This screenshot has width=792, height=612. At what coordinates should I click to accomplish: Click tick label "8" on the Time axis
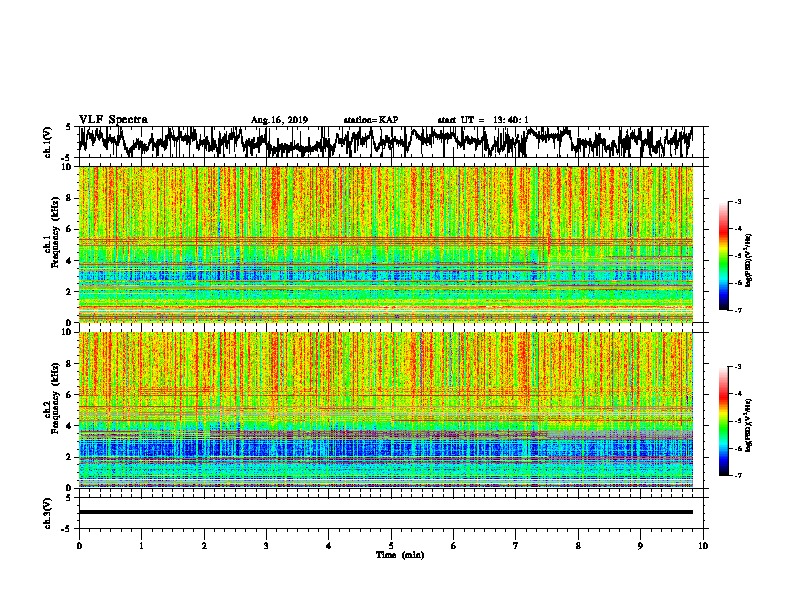pos(578,546)
